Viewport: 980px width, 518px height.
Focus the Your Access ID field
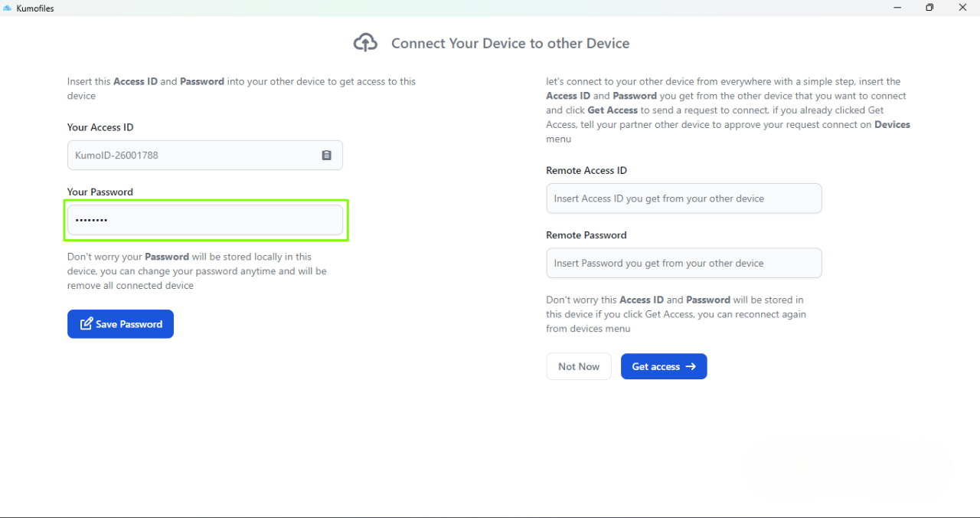click(x=191, y=156)
